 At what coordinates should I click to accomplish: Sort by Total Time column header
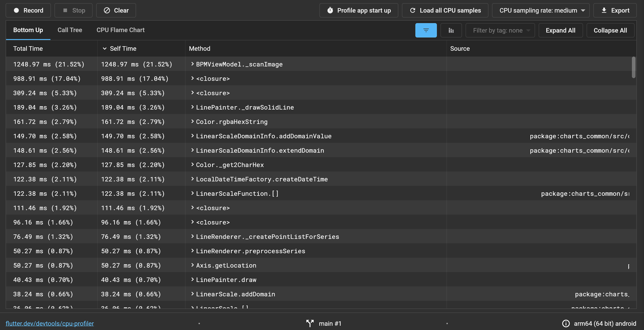coord(28,48)
